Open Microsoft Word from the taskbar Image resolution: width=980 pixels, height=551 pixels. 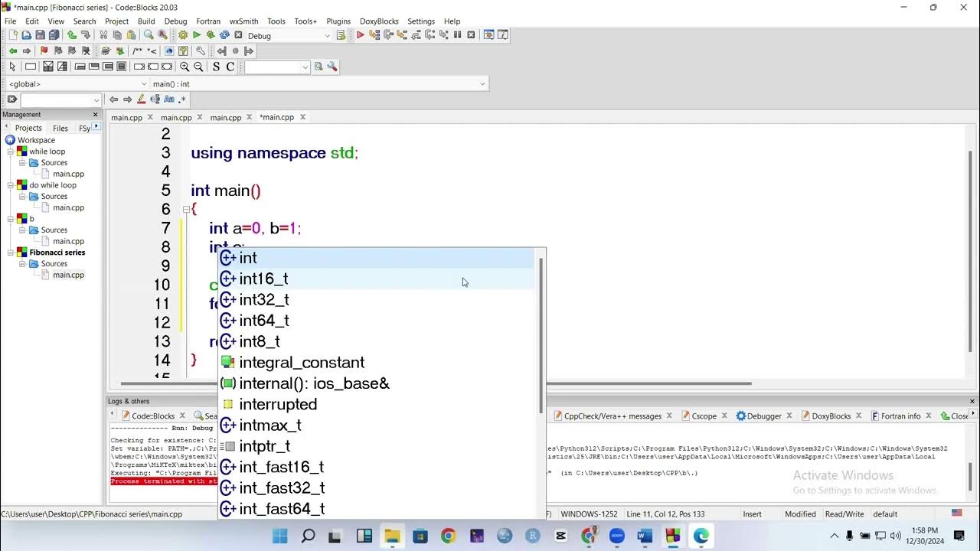(645, 536)
